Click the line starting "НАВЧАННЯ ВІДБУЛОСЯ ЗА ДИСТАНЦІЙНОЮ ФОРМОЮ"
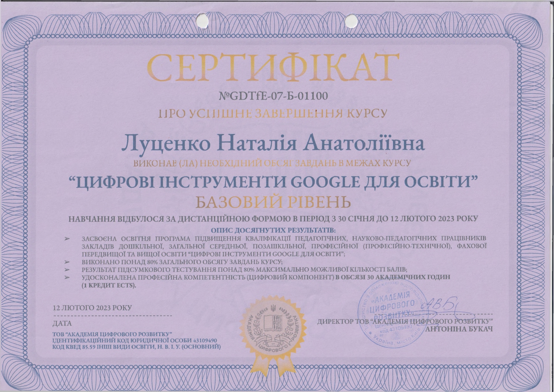 click(273, 218)
